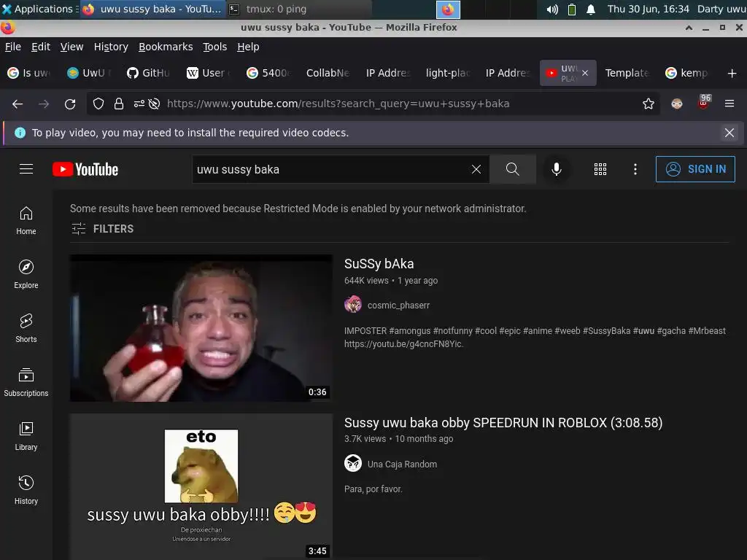Switch to the Template tab
The height and width of the screenshot is (560, 747).
click(627, 73)
